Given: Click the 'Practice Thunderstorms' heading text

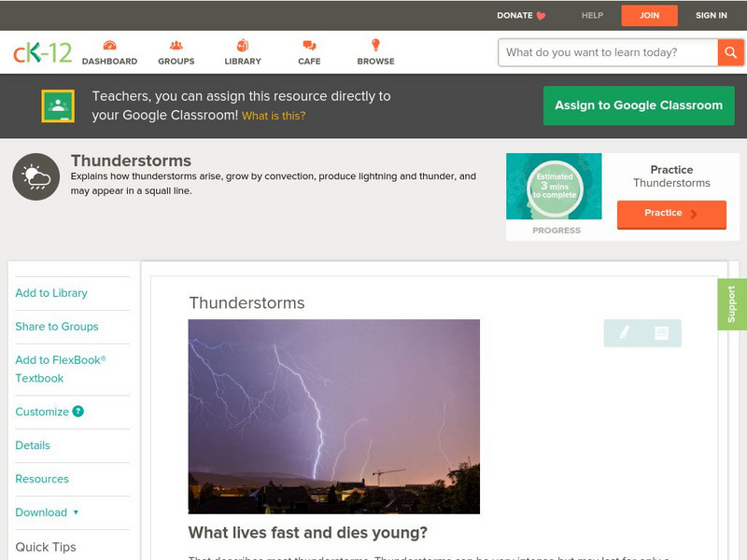Looking at the screenshot, I should (671, 176).
